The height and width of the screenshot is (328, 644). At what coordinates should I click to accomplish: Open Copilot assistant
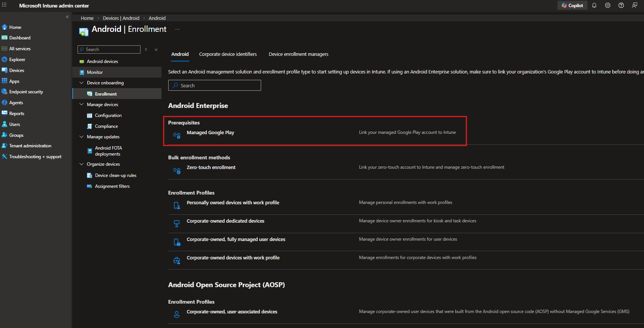[572, 5]
